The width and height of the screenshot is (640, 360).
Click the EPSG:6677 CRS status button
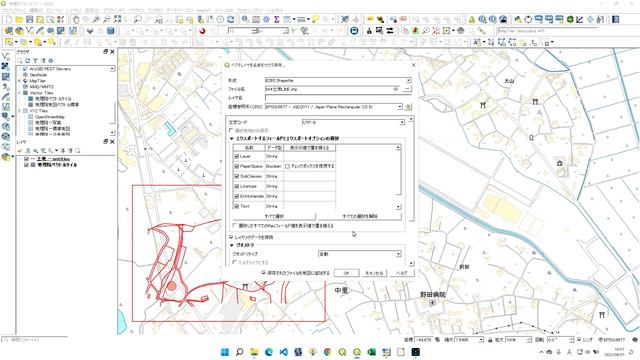pyautogui.click(x=612, y=340)
